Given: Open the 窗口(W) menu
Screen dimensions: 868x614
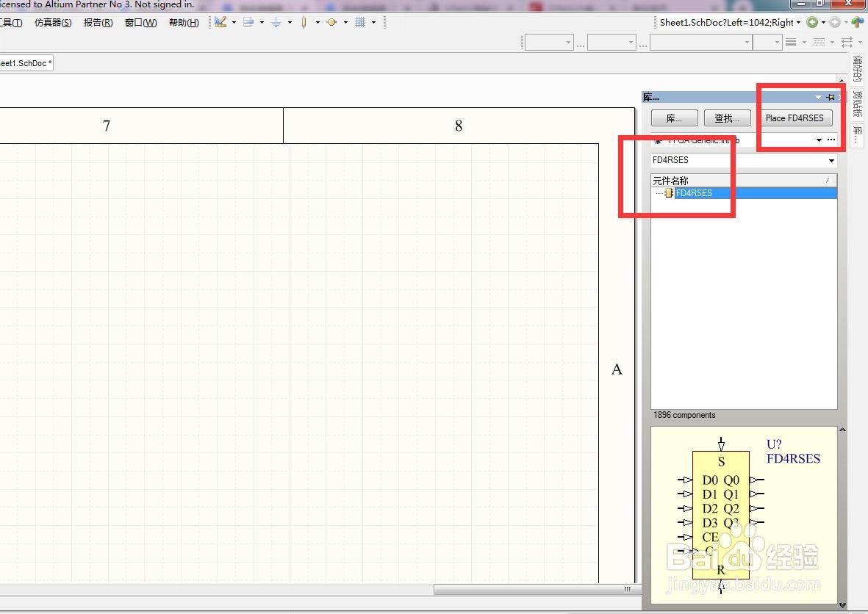Looking at the screenshot, I should (x=140, y=23).
